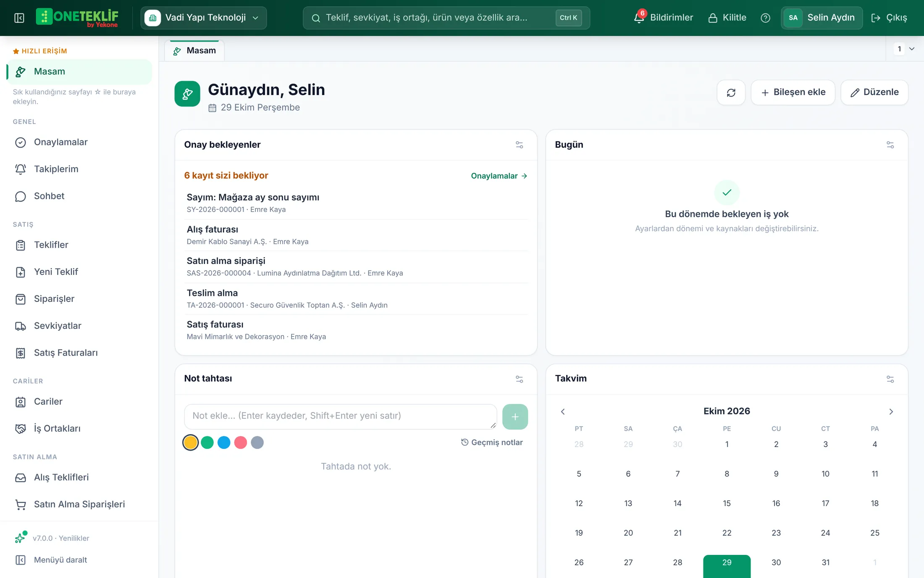924x578 pixels.
Task: Open İş Ortakları in the sidebar
Action: tap(79, 428)
